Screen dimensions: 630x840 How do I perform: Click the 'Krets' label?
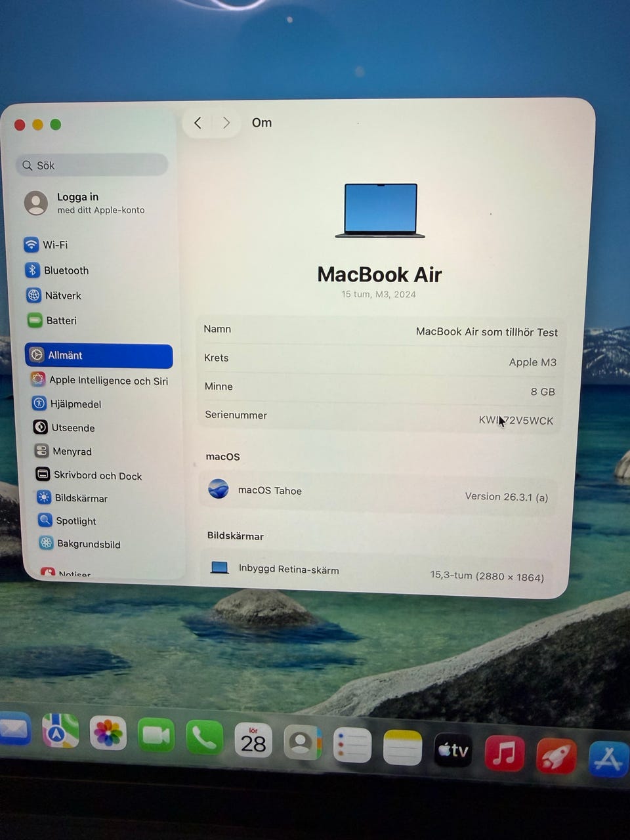[x=216, y=358]
